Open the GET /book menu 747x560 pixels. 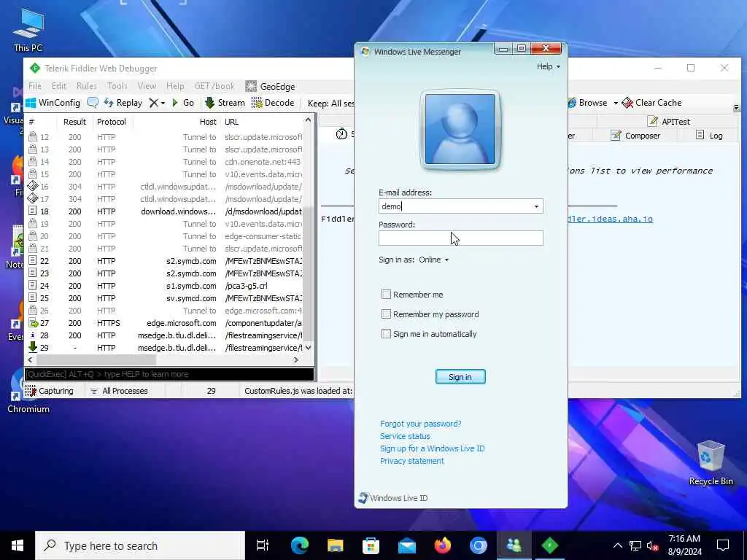click(214, 86)
